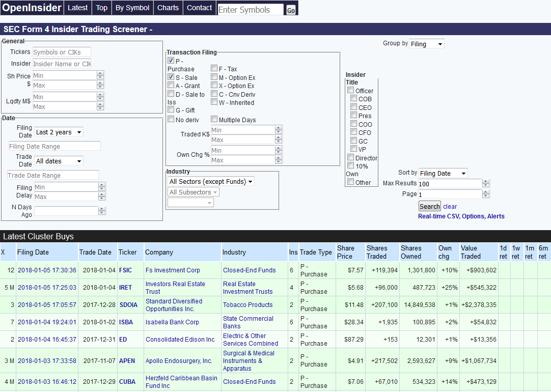Focus the Tickers input field

coord(62,52)
